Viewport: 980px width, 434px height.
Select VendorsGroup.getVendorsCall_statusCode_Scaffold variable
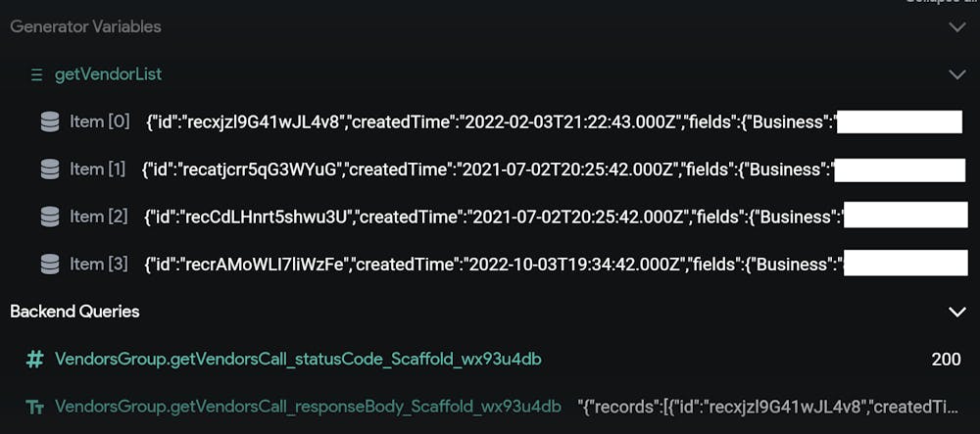[298, 360]
